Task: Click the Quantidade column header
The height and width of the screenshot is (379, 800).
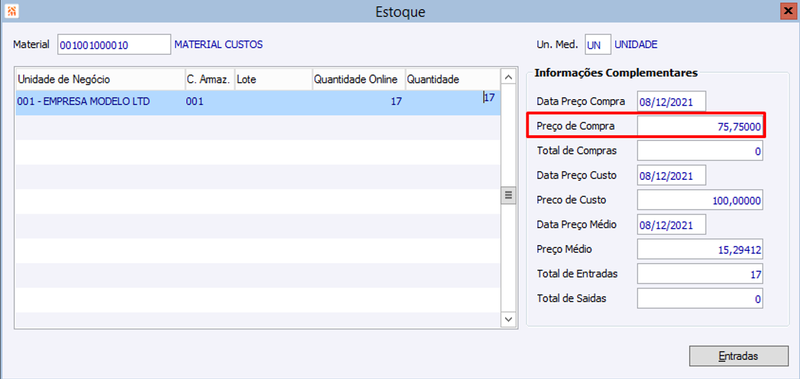Action: [452, 79]
